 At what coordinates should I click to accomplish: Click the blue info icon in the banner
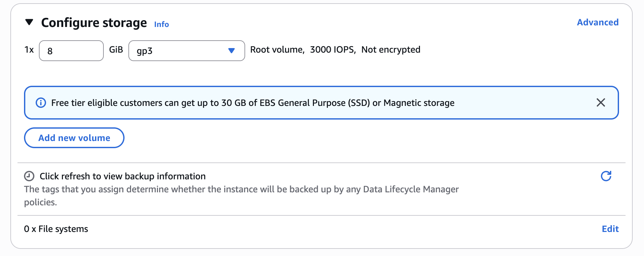coord(41,103)
